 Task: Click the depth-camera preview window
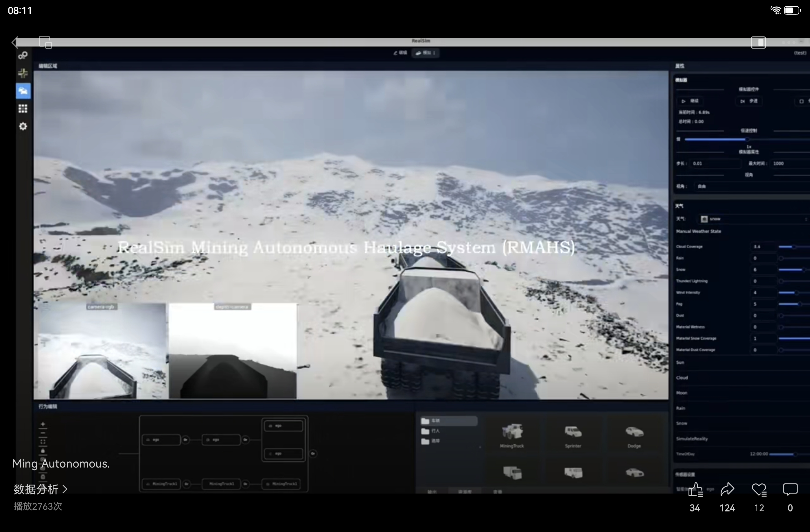[x=233, y=351]
